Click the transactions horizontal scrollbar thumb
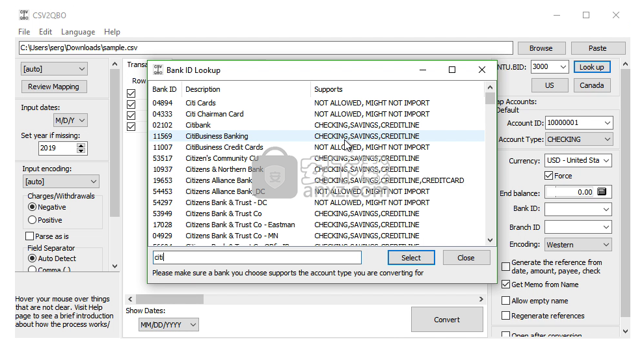Screen dimensions: 644x347 tap(170, 299)
